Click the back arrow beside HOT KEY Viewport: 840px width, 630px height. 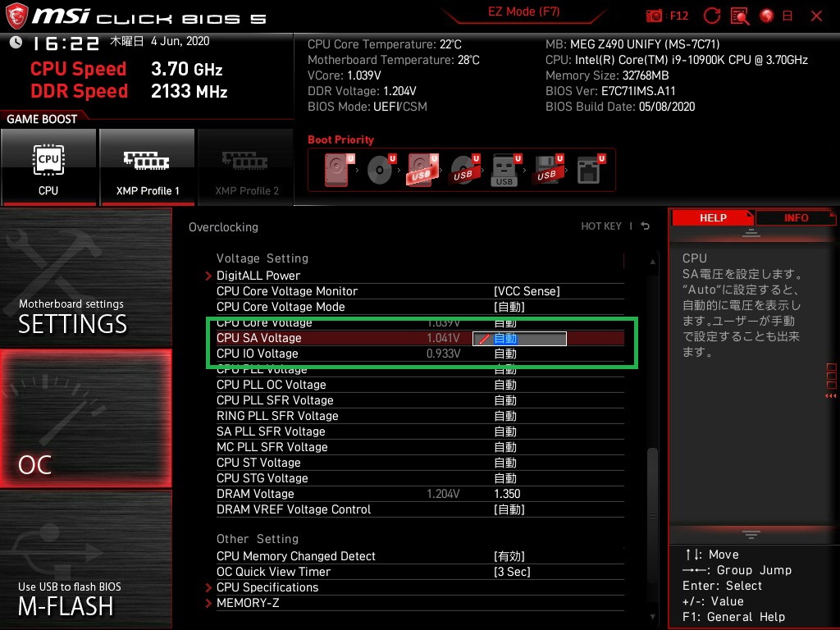point(646,226)
